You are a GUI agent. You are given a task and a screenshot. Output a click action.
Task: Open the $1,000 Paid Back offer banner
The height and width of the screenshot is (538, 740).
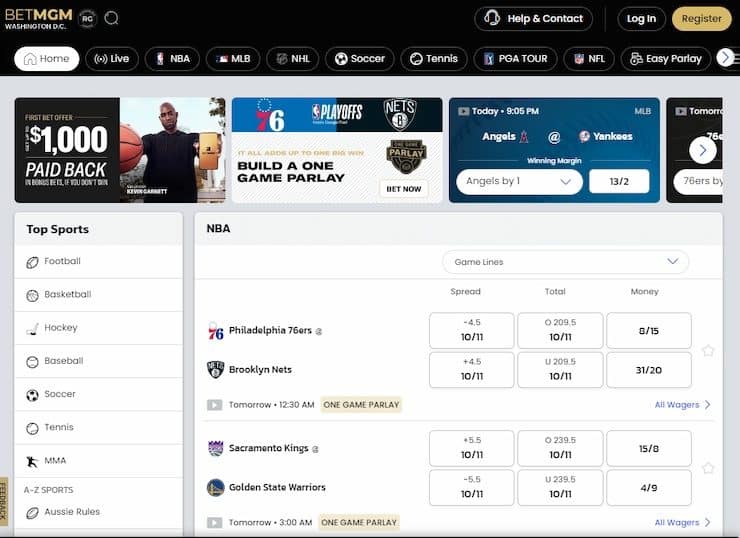click(120, 150)
